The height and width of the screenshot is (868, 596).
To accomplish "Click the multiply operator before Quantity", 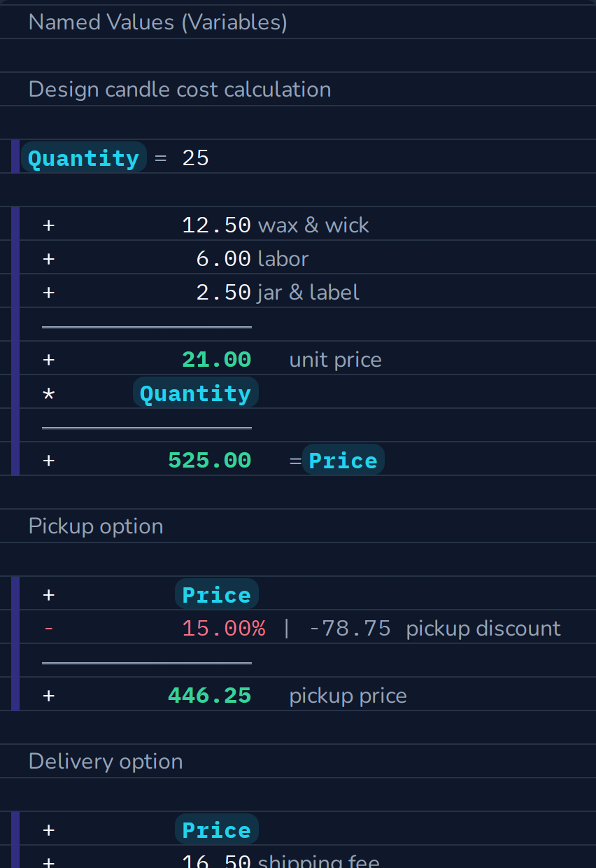I will [48, 394].
